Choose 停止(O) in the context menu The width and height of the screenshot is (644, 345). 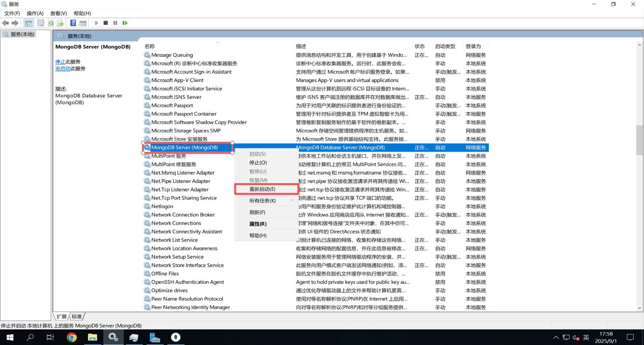266,163
